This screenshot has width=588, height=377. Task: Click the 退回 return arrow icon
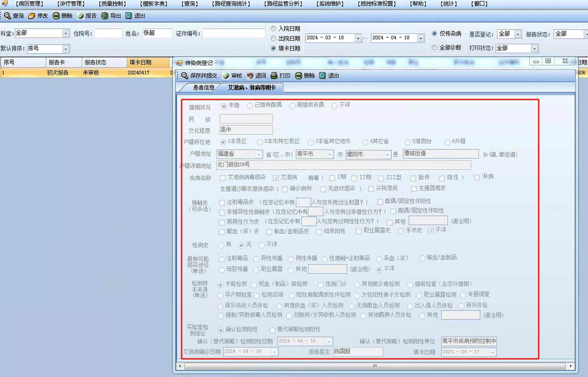tap(250, 76)
